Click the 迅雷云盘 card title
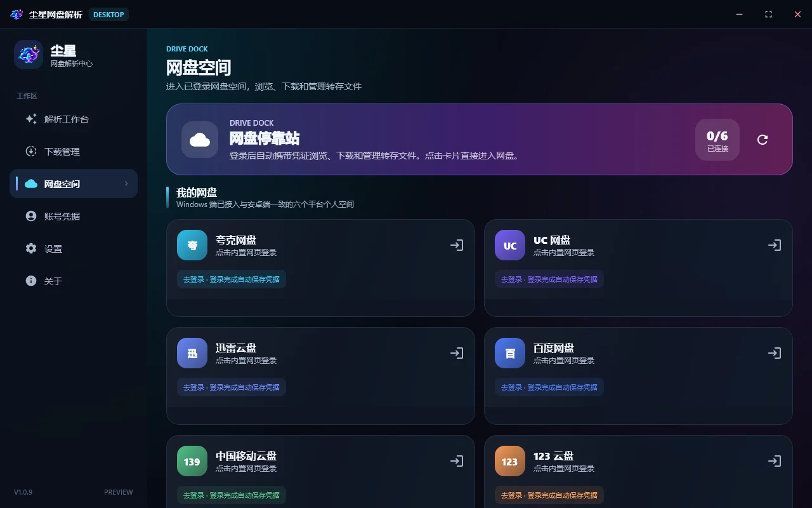 coord(236,348)
